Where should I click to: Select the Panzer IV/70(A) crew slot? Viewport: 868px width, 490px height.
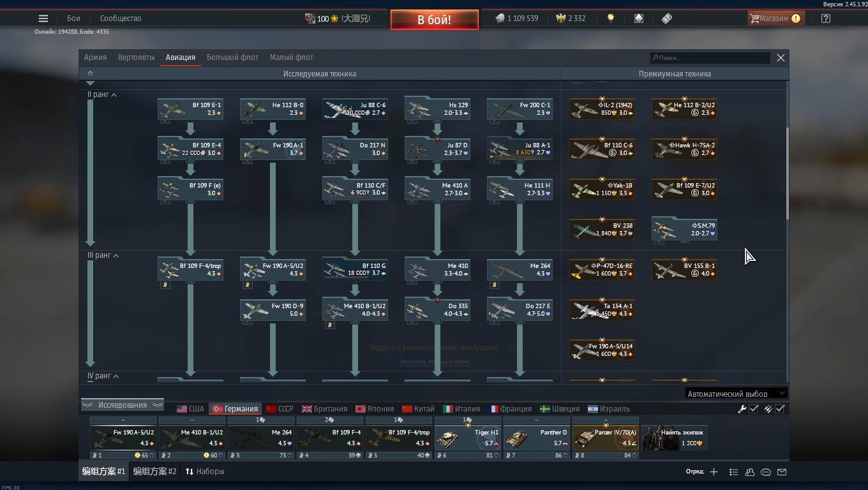(606, 438)
